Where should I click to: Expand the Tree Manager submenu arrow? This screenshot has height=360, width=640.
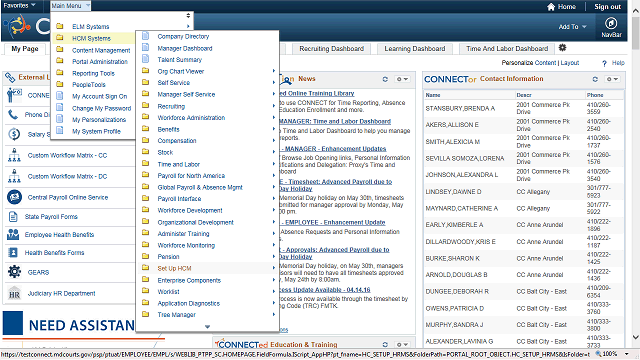pos(274,314)
